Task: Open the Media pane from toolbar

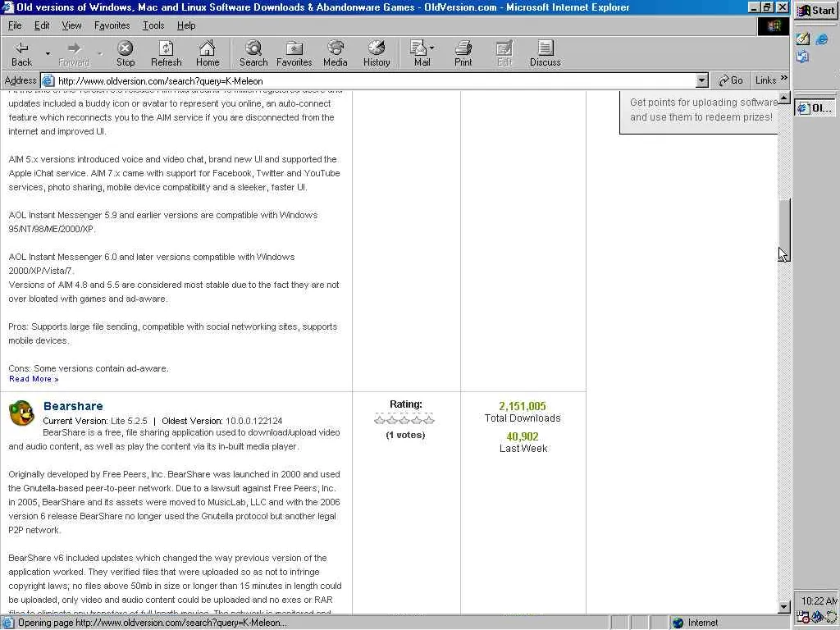Action: click(x=336, y=53)
